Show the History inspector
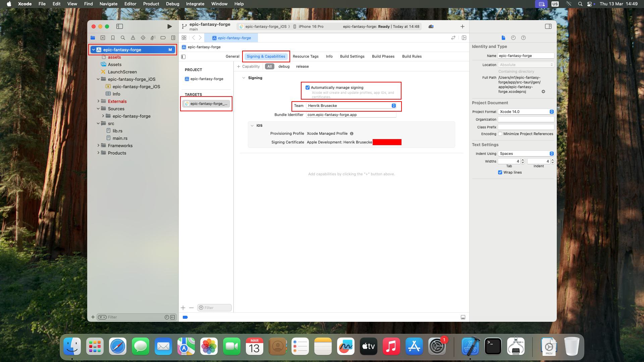Viewport: 644px width, 362px height. click(x=513, y=38)
